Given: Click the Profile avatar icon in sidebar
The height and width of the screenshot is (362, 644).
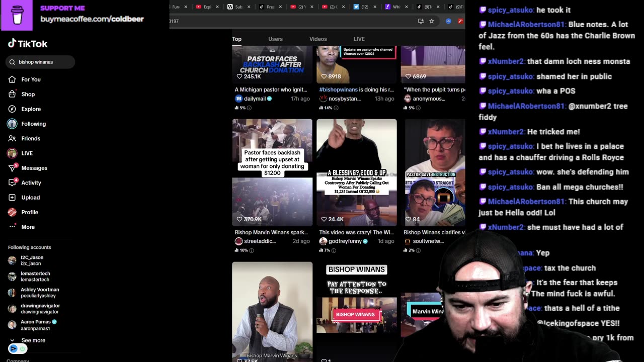Looking at the screenshot, I should click(x=12, y=212).
